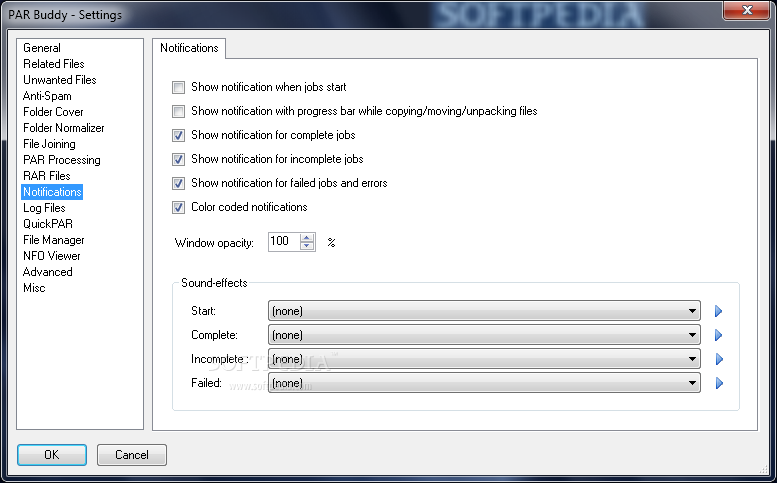The image size is (777, 483).
Task: Confirm settings with OK button
Action: point(52,455)
